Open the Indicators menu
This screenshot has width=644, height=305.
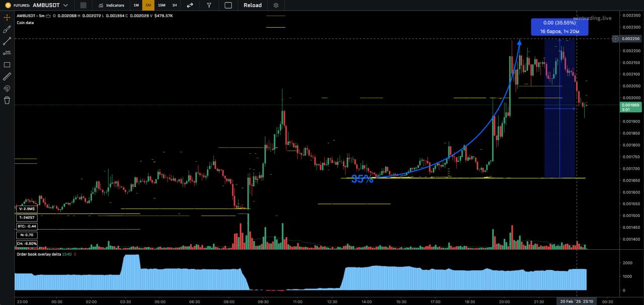[x=111, y=5]
